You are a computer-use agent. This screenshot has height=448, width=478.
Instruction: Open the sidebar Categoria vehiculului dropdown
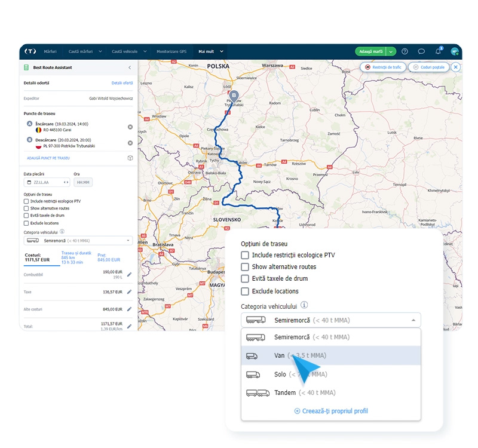coord(78,241)
